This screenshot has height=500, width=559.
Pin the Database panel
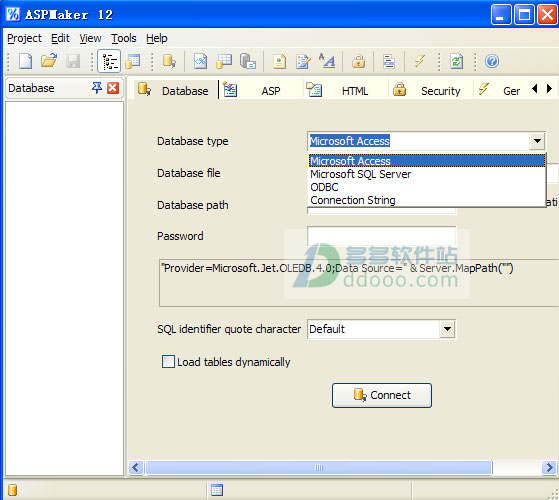(97, 88)
